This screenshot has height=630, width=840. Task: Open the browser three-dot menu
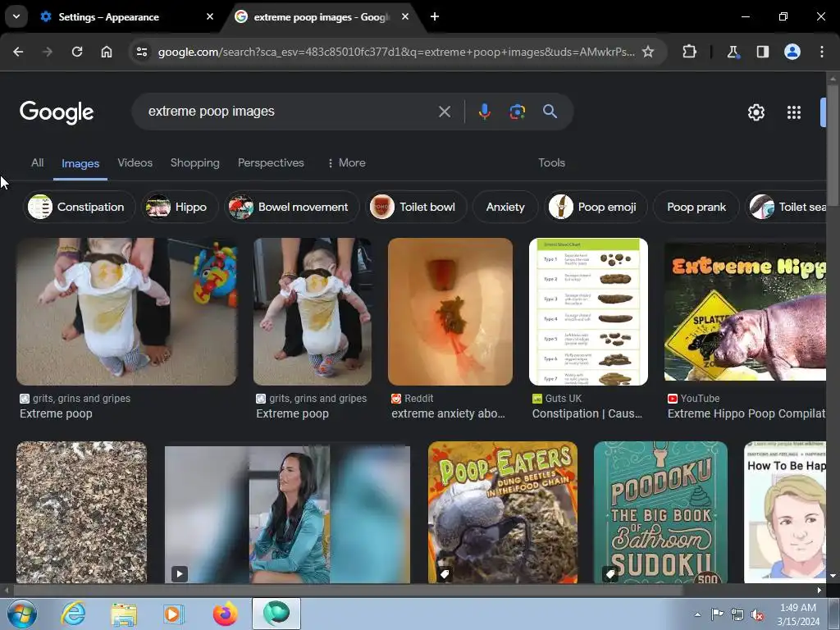[x=822, y=52]
